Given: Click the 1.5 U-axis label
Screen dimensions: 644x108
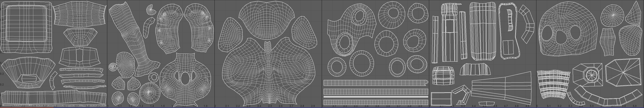Looking at the screenshot, I should [x=163, y=106].
